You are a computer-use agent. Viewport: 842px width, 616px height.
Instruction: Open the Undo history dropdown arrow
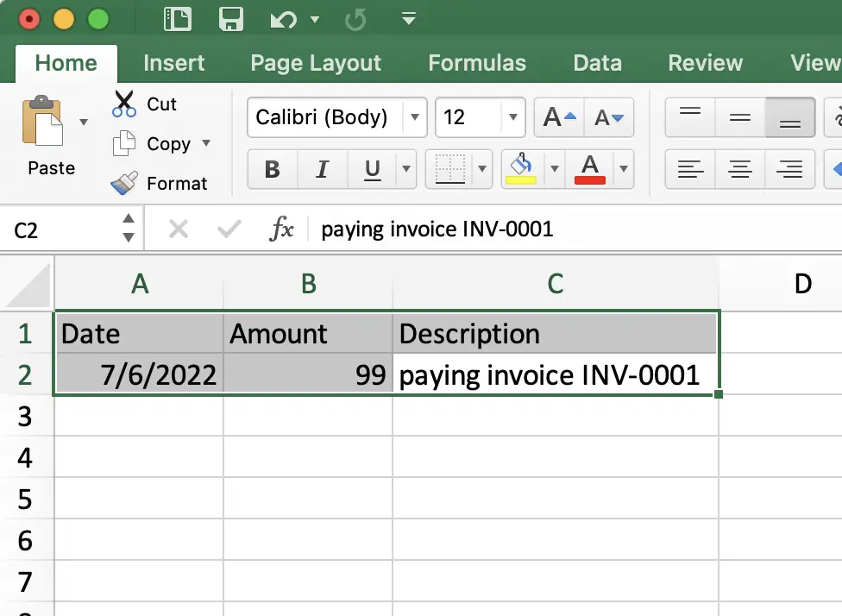pyautogui.click(x=315, y=20)
